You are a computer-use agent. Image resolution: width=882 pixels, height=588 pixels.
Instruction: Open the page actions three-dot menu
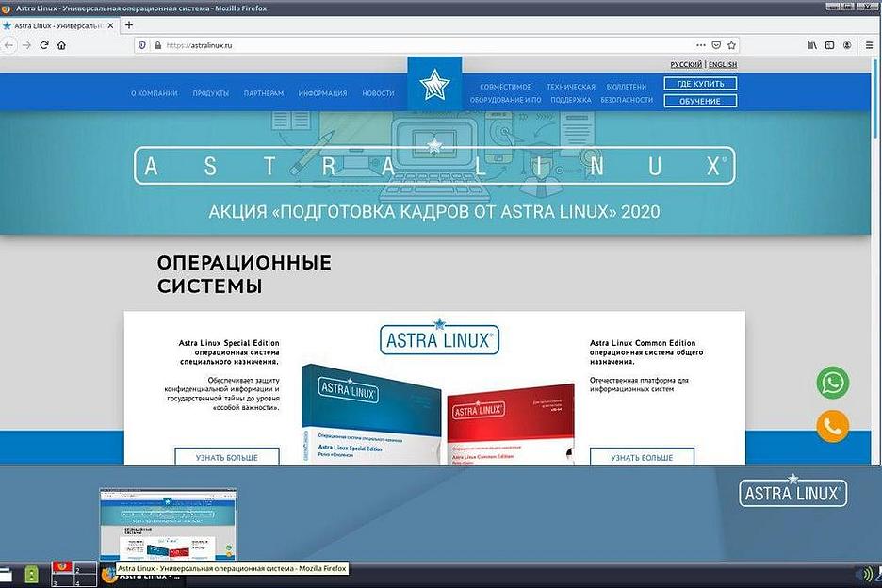pos(700,45)
